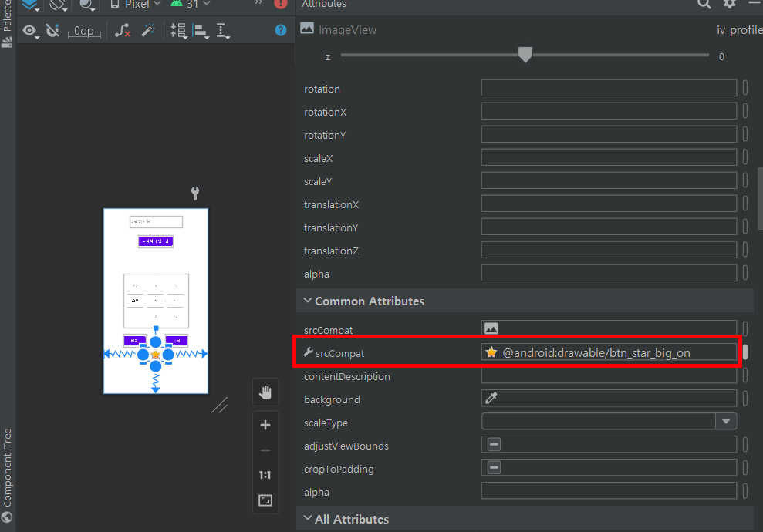The height and width of the screenshot is (532, 763).
Task: Click the canvas resize handle lines
Action: point(219,405)
